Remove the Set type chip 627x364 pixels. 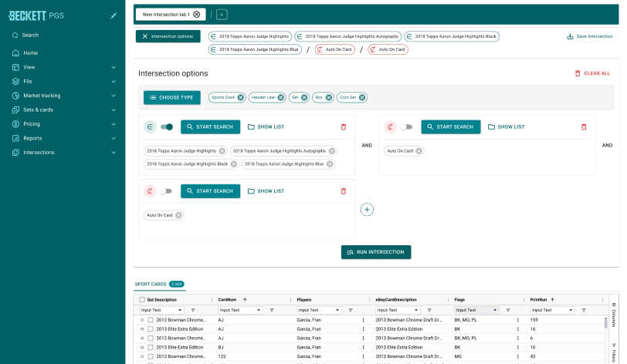(304, 97)
